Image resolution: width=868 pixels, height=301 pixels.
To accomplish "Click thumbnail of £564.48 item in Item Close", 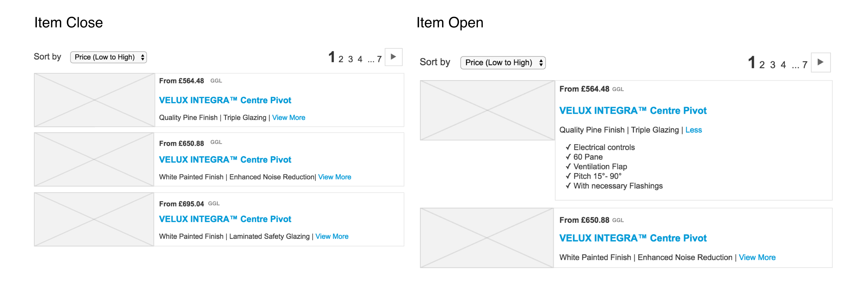I will coord(94,100).
